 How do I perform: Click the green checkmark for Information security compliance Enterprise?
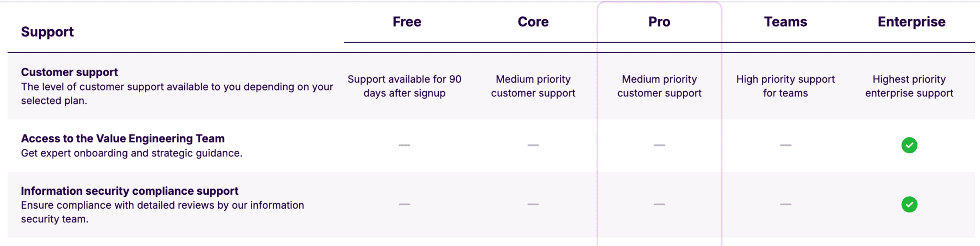(x=909, y=204)
